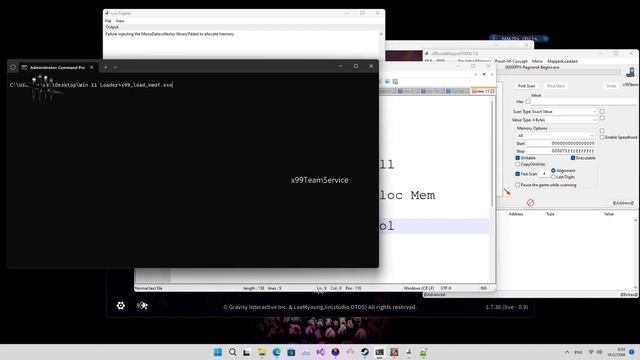
Task: Click the Cheat Engine settings logo icon
Action: point(630,72)
